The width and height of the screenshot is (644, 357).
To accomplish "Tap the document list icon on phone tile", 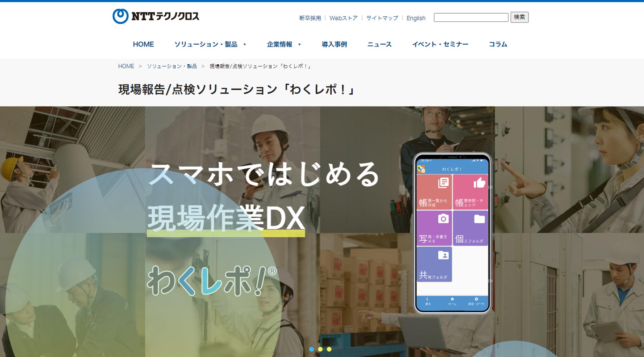I will click(443, 183).
